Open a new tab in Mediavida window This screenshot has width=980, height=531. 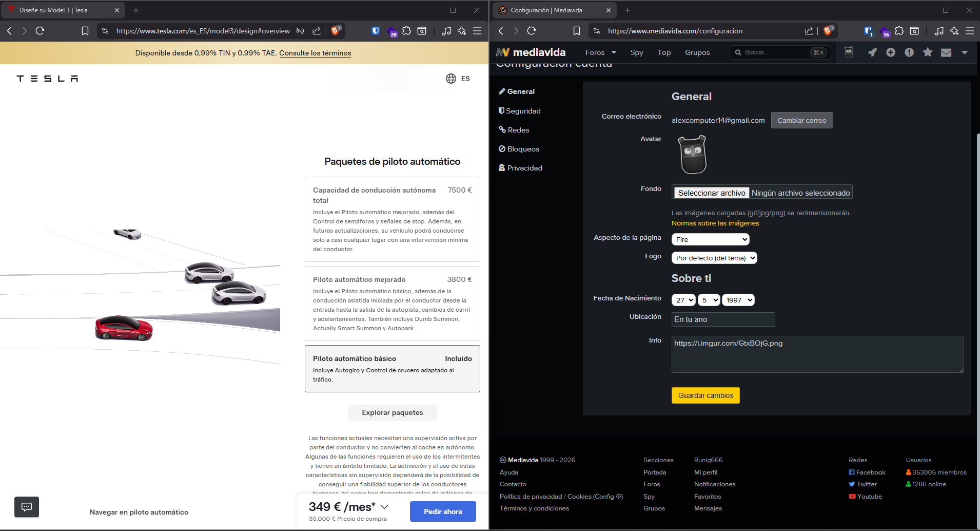click(x=627, y=10)
